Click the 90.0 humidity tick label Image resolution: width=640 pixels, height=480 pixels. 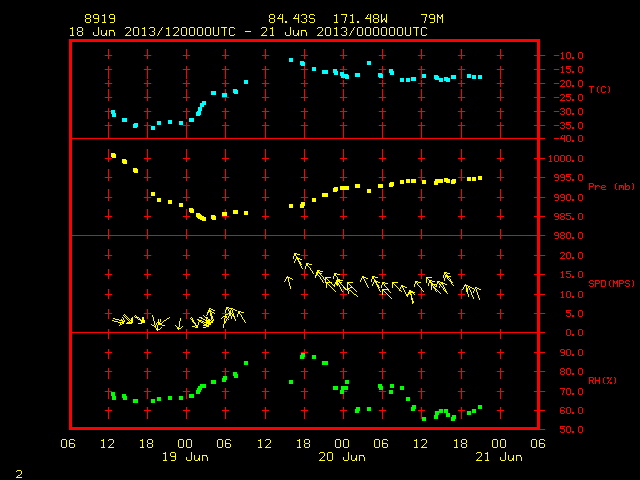click(571, 353)
